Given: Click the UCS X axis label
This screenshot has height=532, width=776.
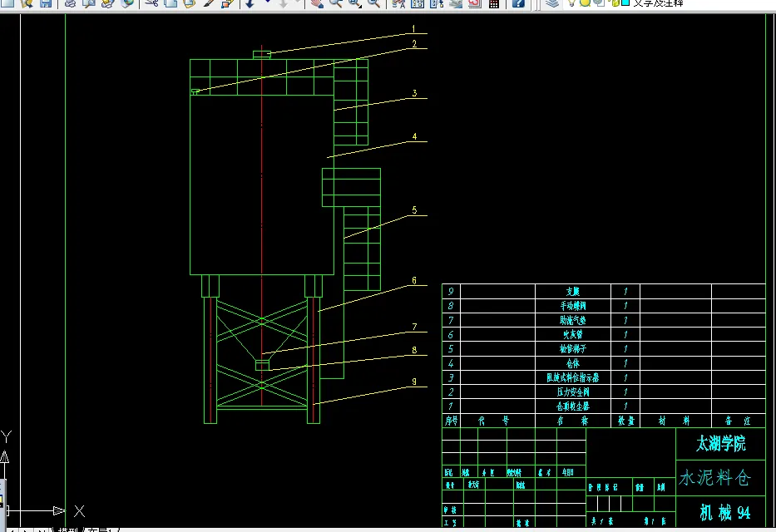Looking at the screenshot, I should 79,510.
